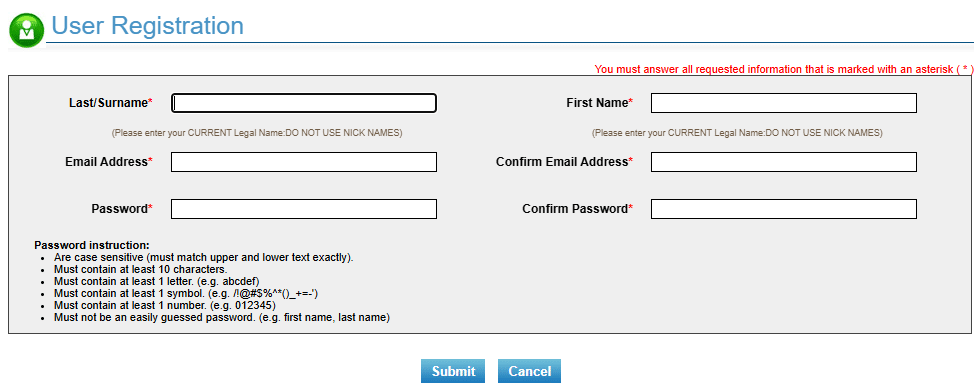Click the Password instruction heading

(92, 245)
